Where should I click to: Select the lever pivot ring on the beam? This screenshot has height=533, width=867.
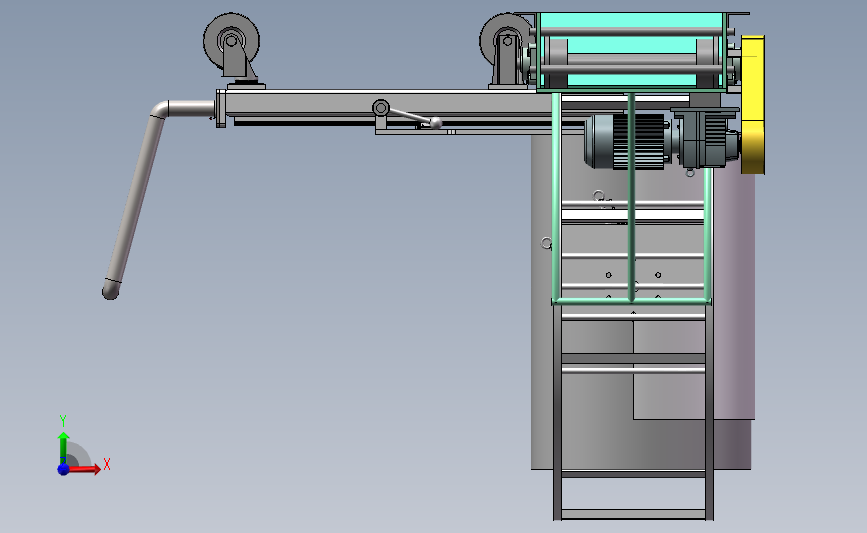380,107
